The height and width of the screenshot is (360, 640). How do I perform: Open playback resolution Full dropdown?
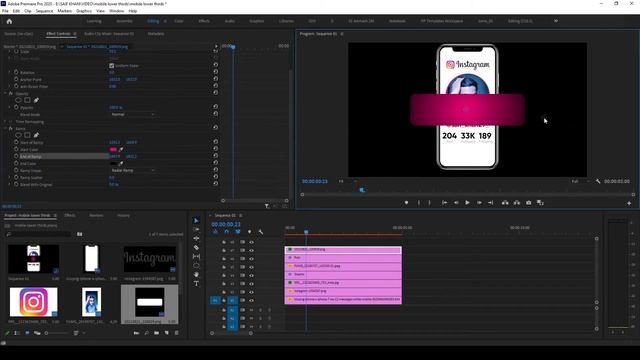click(x=580, y=181)
